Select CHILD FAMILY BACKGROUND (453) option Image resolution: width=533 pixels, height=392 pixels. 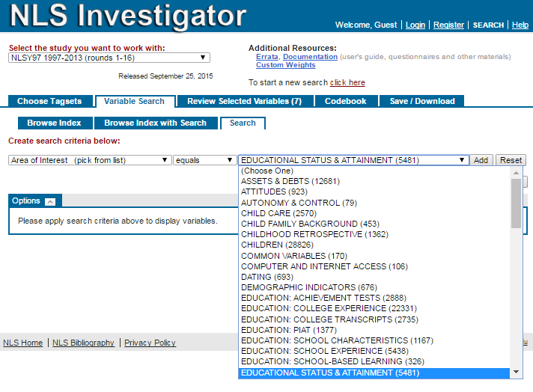tap(374, 224)
